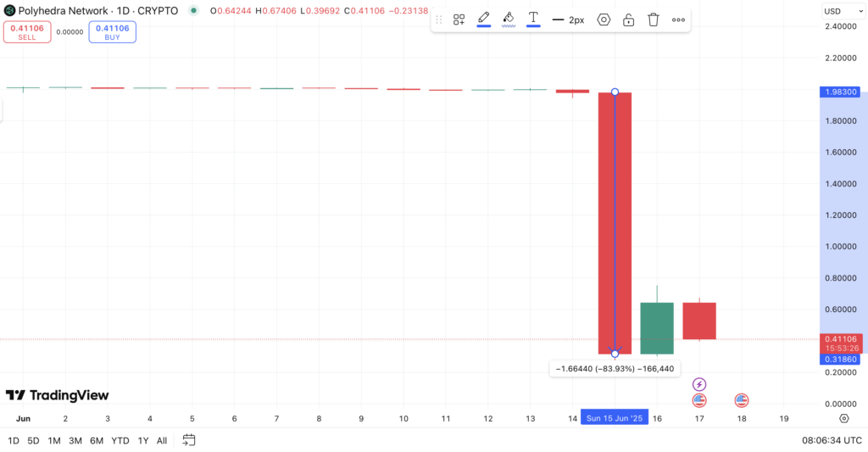The height and width of the screenshot is (452, 868).
Task: Open drawing templates icon in floating toolbar
Action: pyautogui.click(x=459, y=20)
